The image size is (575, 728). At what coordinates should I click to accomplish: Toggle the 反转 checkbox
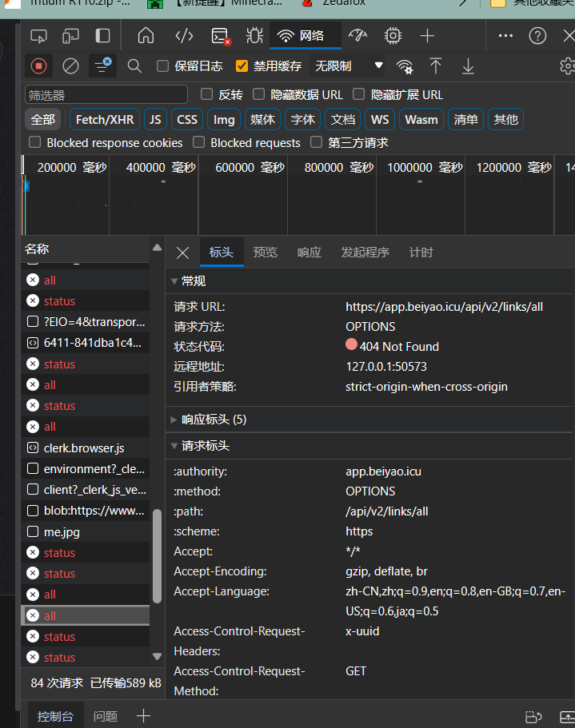click(x=206, y=94)
